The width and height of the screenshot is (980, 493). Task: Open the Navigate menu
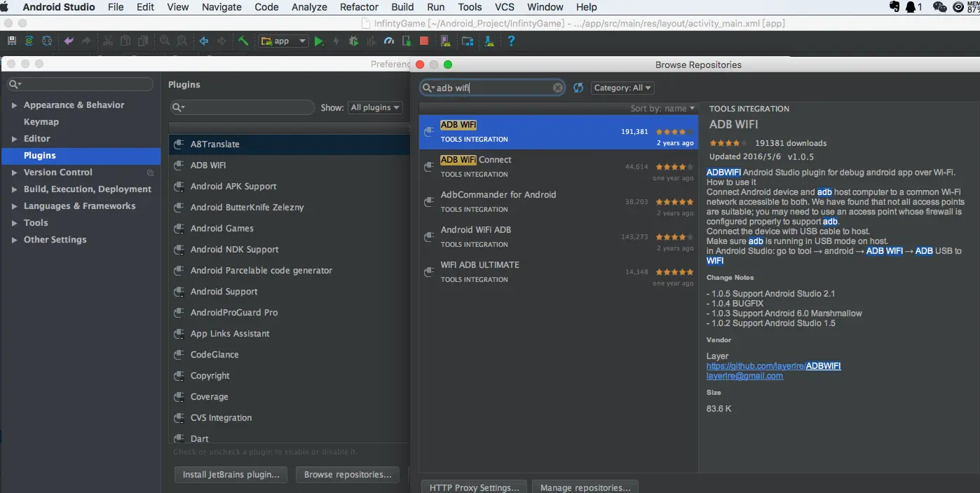click(222, 7)
